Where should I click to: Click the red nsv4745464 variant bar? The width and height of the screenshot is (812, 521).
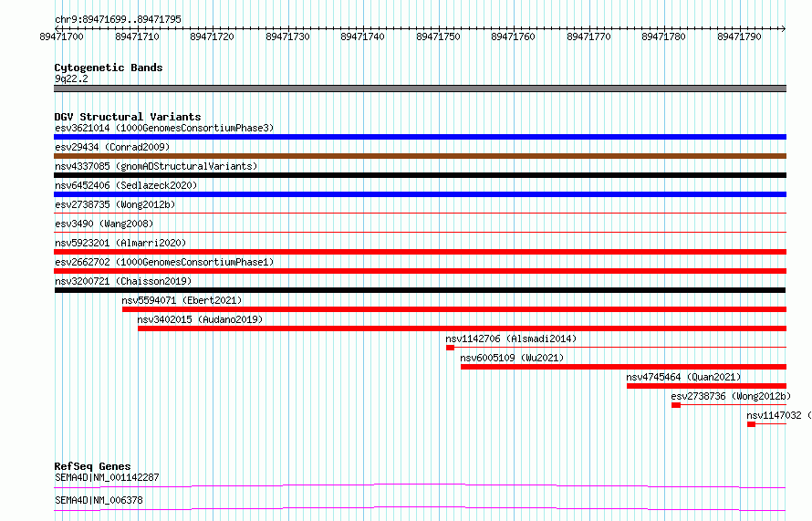click(706, 386)
